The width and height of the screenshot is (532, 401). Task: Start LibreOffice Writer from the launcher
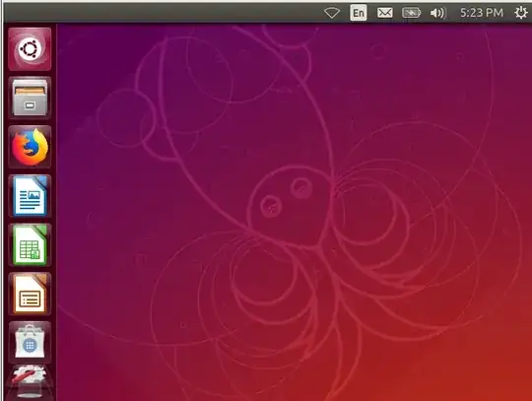point(30,196)
